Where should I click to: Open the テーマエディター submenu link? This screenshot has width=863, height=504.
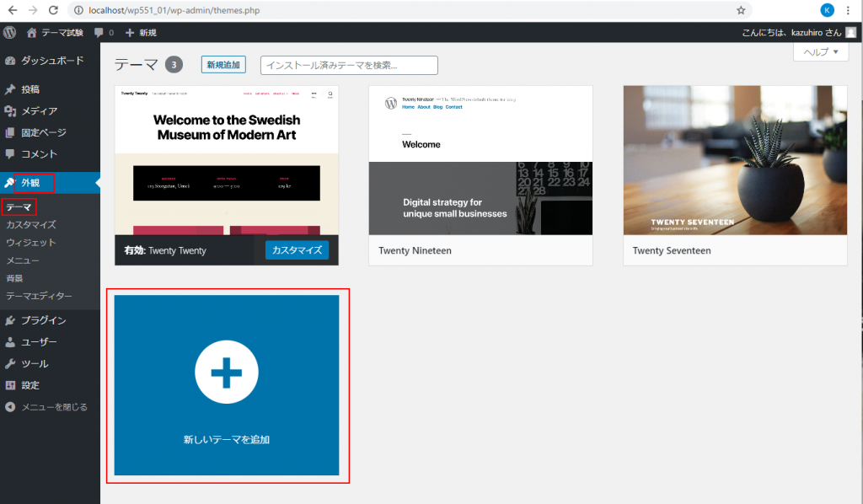click(39, 296)
